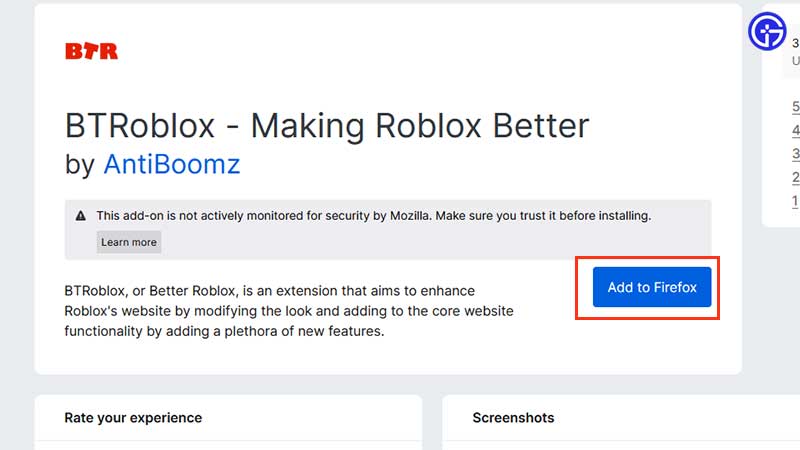The height and width of the screenshot is (450, 800).
Task: Open the 1-star rating breakdown link
Action: tap(795, 201)
